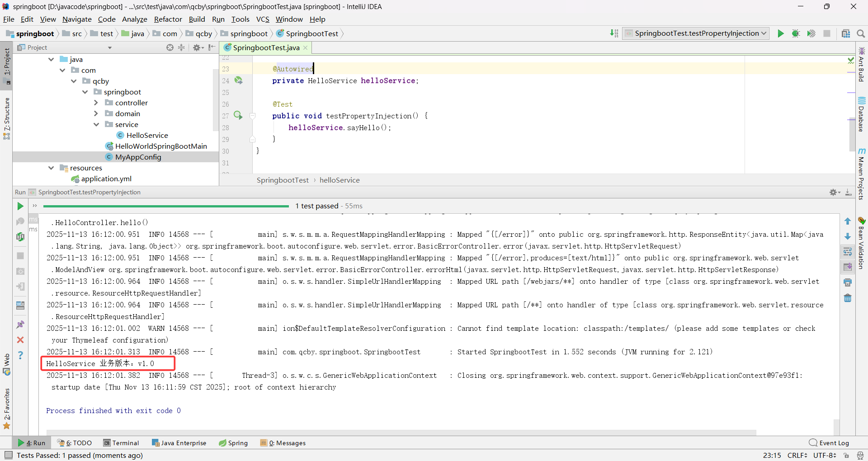This screenshot has width=868, height=461.
Task: Expand the controller package
Action: pos(96,103)
